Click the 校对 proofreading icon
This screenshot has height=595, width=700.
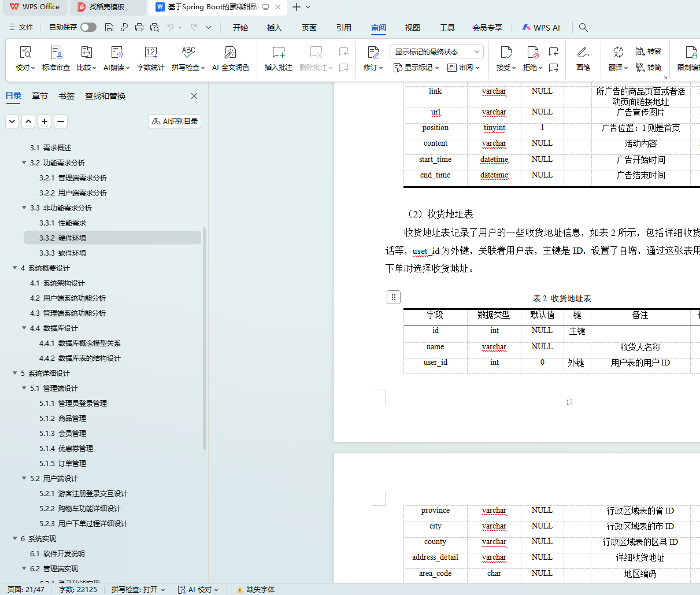coord(25,53)
